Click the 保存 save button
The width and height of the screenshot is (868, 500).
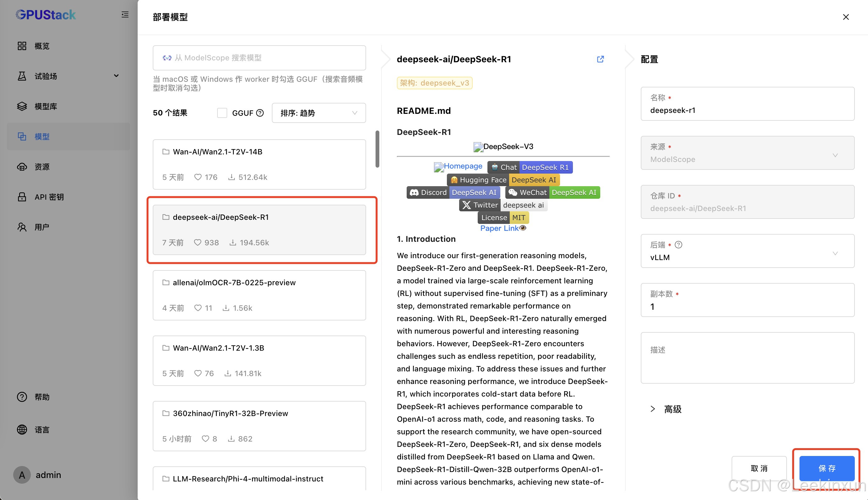point(827,469)
